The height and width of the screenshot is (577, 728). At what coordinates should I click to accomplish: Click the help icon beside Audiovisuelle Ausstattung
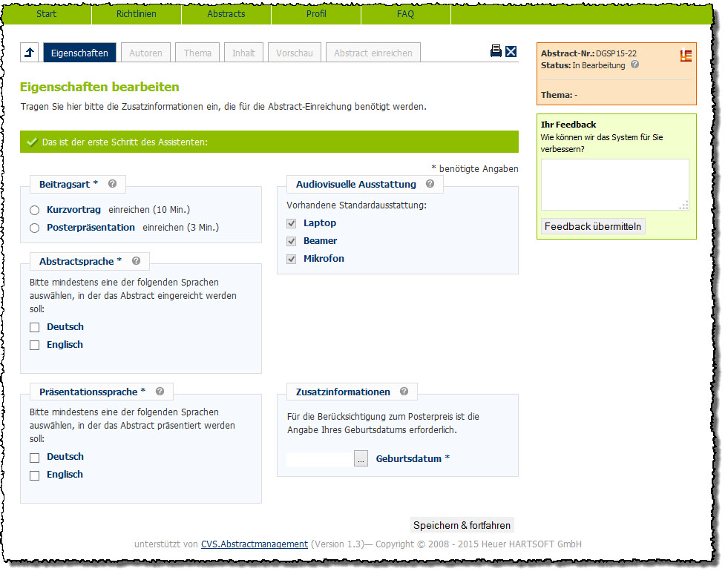(430, 184)
